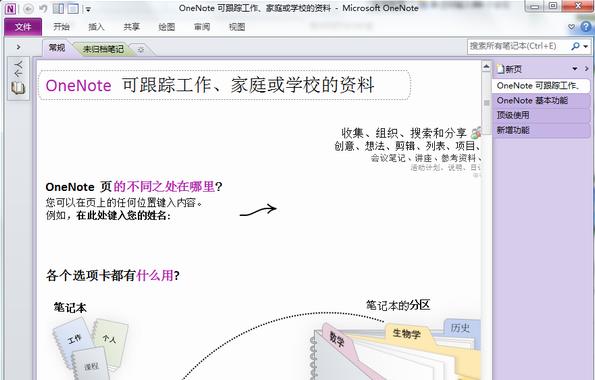Click the create new section tab star icon
Image resolution: width=595 pixels, height=380 pixels.
pyautogui.click(x=141, y=50)
